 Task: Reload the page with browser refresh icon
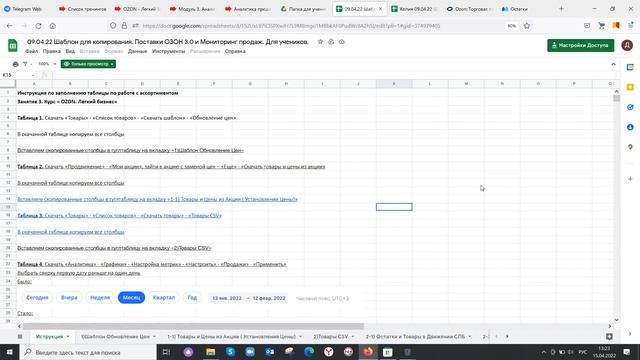pyautogui.click(x=38, y=26)
